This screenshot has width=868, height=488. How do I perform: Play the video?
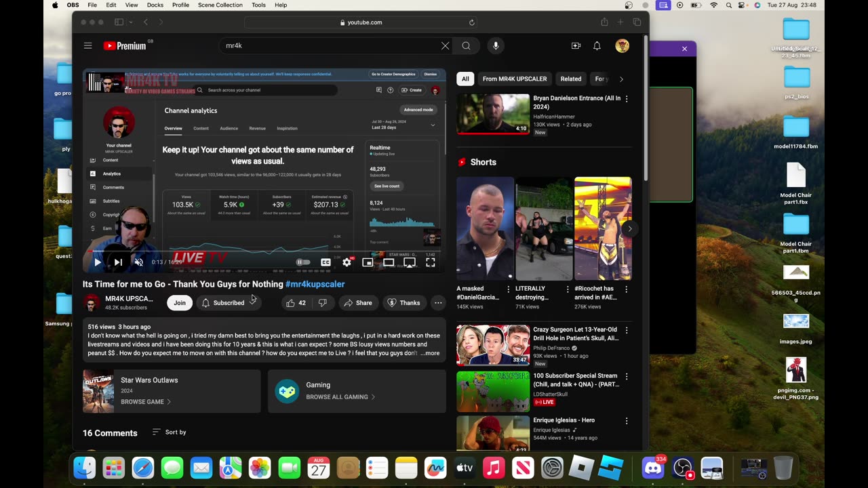pyautogui.click(x=98, y=262)
